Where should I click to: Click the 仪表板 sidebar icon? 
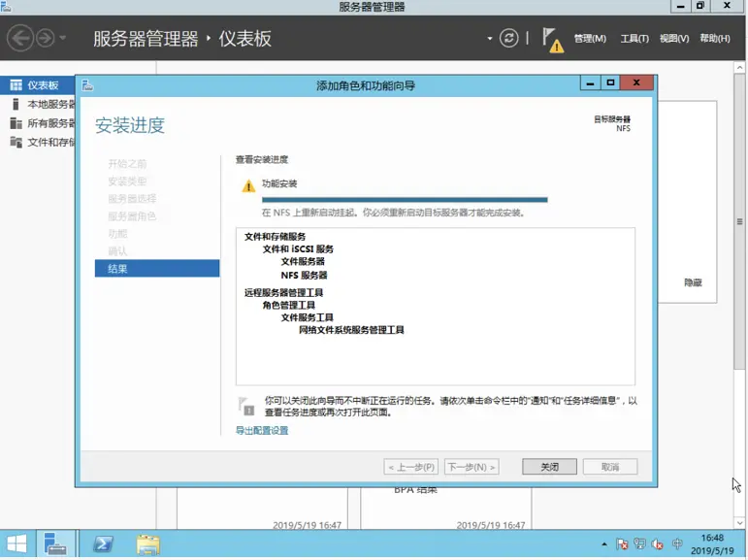tap(16, 85)
